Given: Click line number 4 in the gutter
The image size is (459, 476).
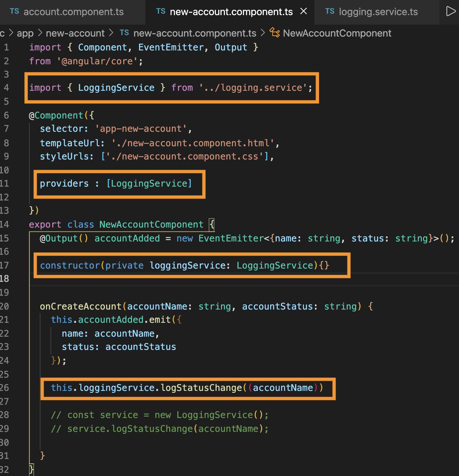Looking at the screenshot, I should coord(6,88).
